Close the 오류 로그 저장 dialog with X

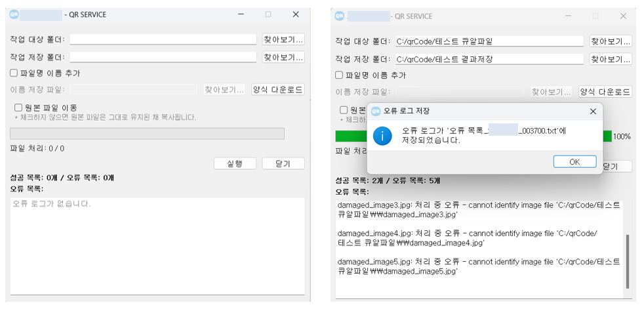pos(593,111)
